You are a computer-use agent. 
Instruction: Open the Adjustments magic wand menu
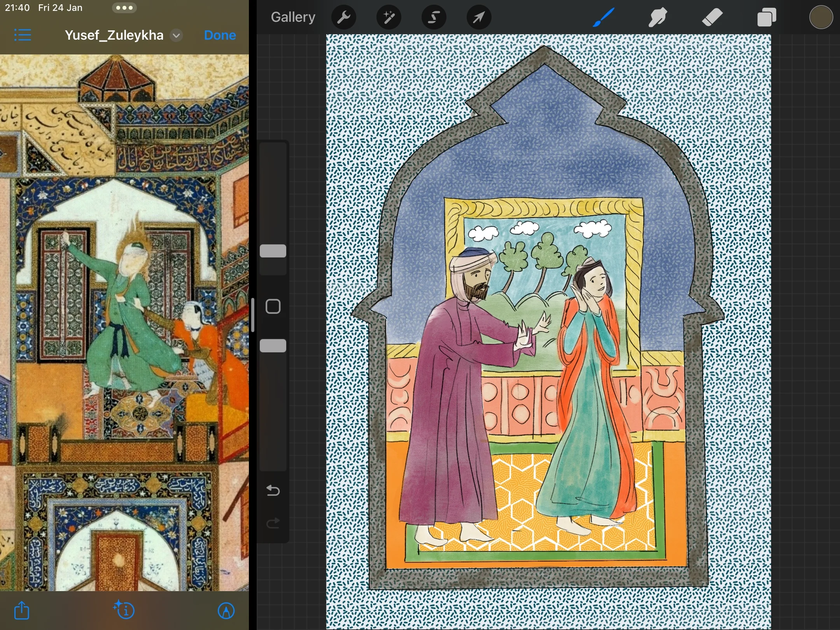tap(389, 17)
